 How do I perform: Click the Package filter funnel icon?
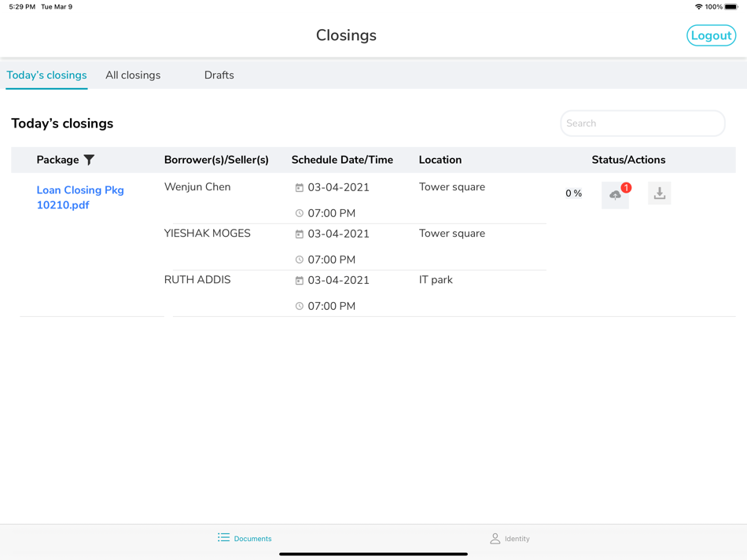pyautogui.click(x=89, y=160)
